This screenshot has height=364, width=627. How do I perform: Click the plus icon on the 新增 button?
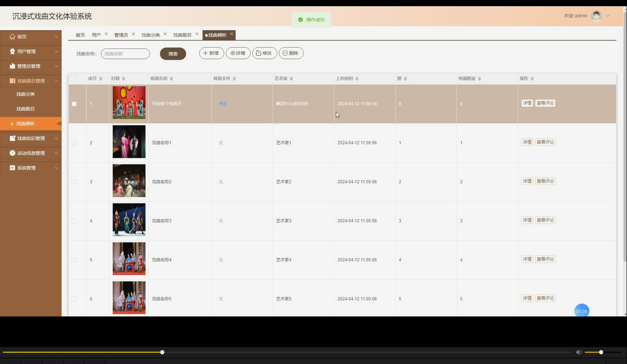pyautogui.click(x=205, y=53)
